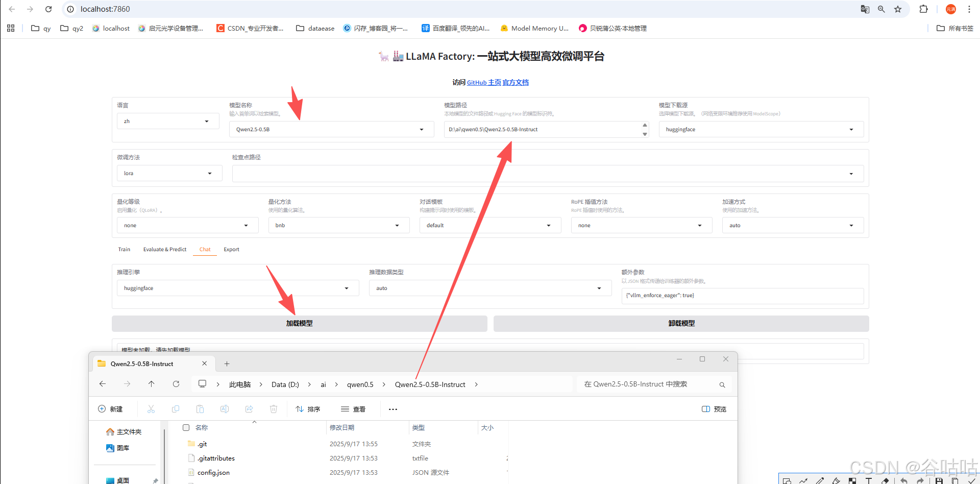The image size is (980, 484).
Task: Open the Google Translate icon in address bar
Action: click(x=865, y=9)
